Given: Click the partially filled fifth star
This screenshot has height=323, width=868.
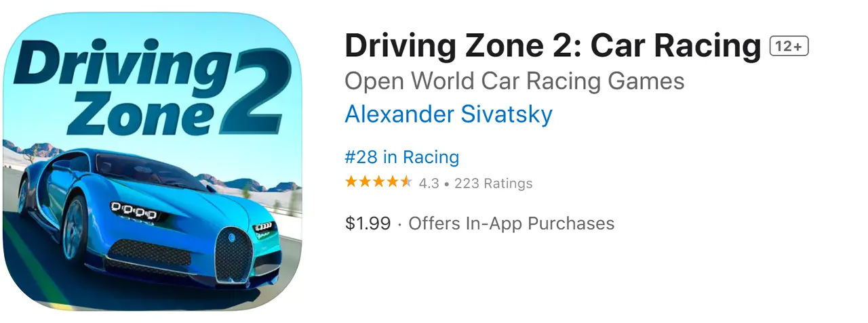Looking at the screenshot, I should [x=406, y=182].
